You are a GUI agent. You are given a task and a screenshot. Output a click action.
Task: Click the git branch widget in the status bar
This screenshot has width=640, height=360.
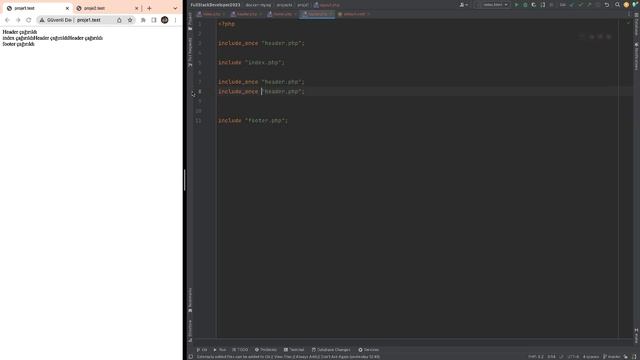tap(612, 357)
